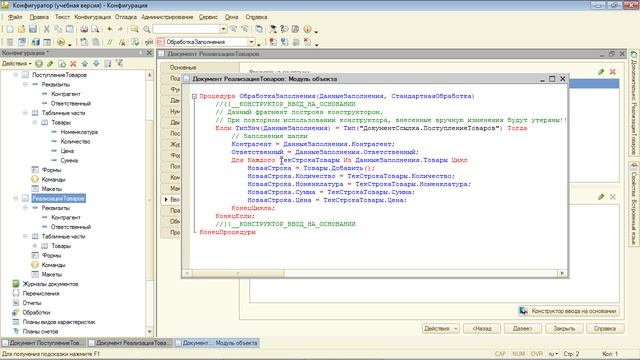Image resolution: width=640 pixels, height=360 pixels.
Task: Open Дополнительно: РеализацияТоваров side panel tab
Action: click(633, 102)
